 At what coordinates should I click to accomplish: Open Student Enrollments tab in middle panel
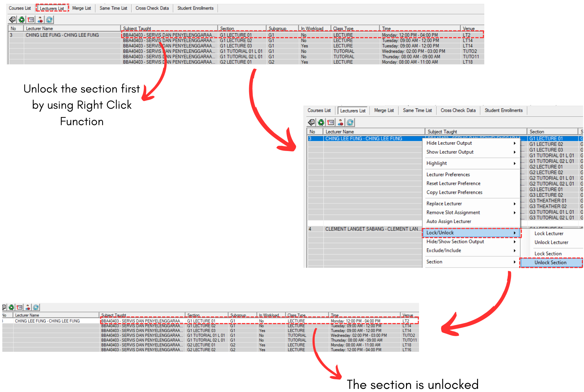click(x=504, y=111)
